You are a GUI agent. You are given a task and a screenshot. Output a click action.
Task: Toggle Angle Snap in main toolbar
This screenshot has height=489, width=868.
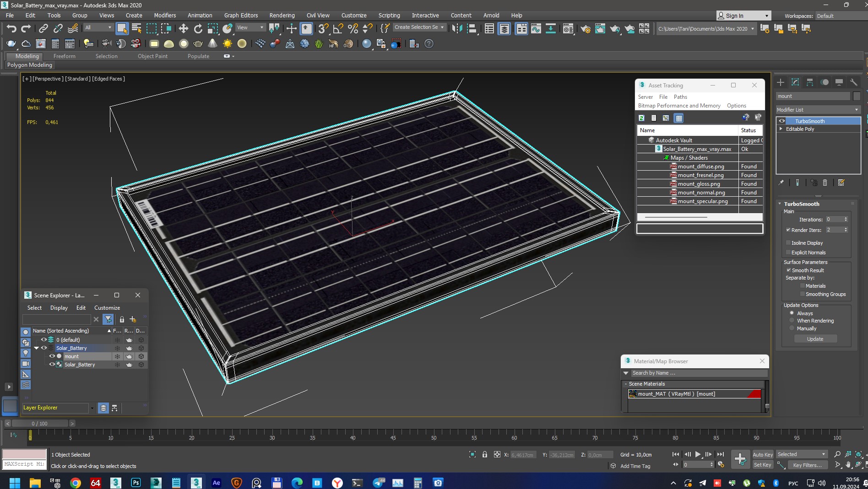point(338,29)
